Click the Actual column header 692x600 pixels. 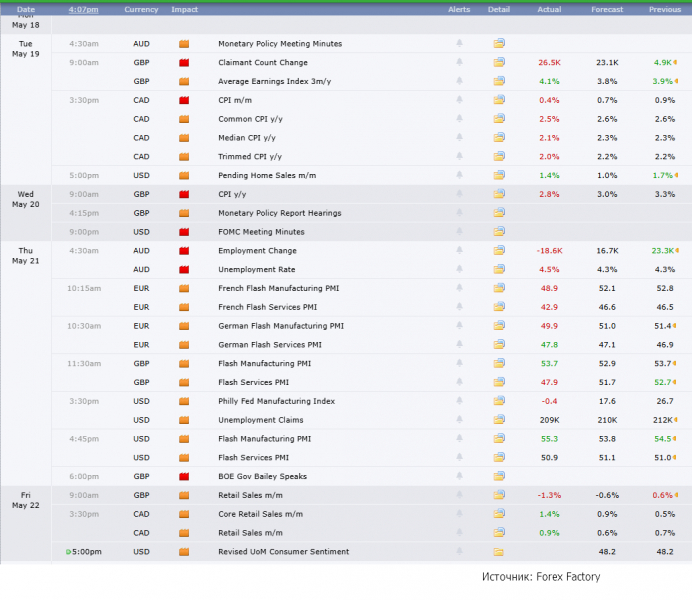[549, 9]
